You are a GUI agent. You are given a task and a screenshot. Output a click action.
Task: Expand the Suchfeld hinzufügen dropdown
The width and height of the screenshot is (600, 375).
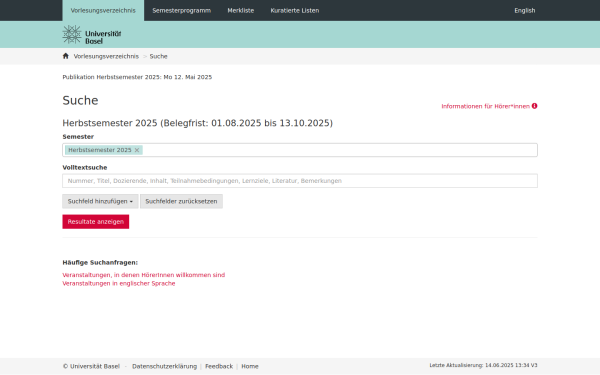(100, 201)
